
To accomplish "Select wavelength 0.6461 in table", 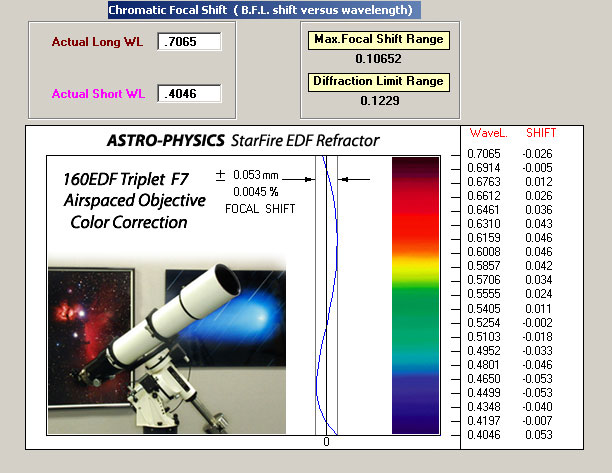I will 484,210.
